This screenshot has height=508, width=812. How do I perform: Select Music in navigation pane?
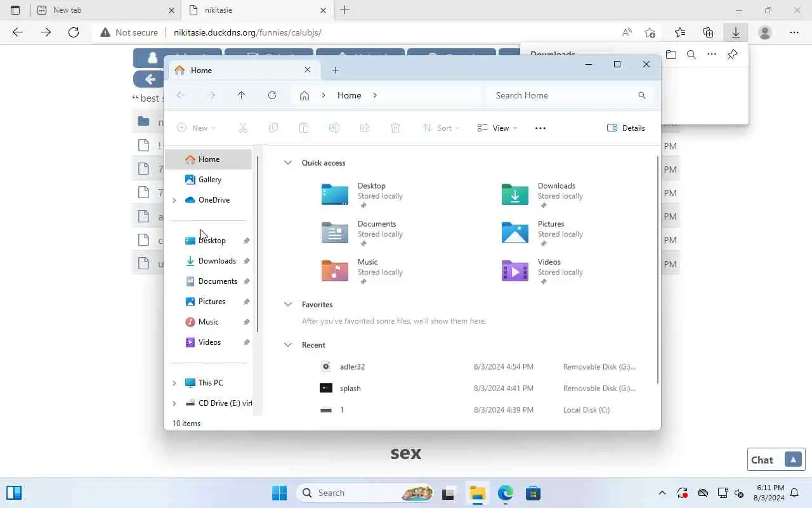tap(209, 322)
